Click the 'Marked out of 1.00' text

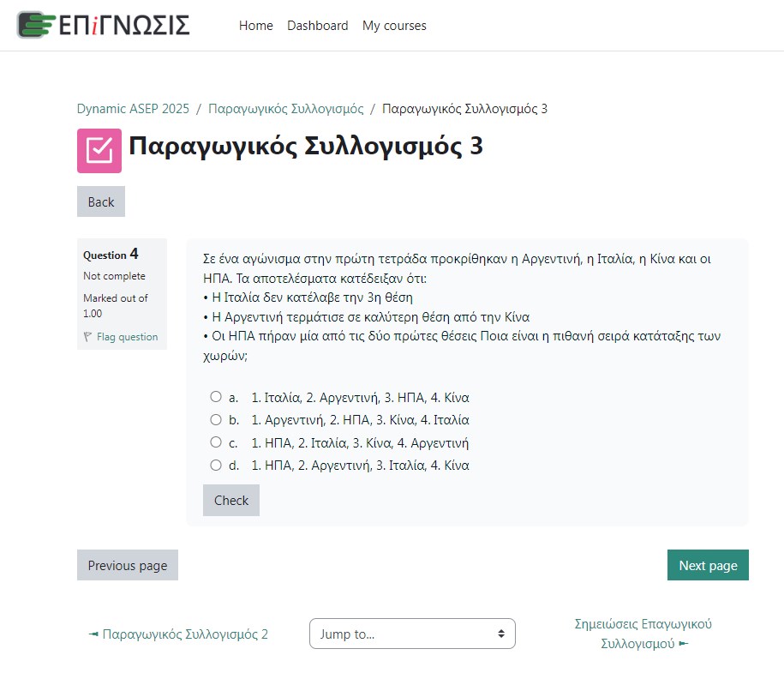point(116,305)
